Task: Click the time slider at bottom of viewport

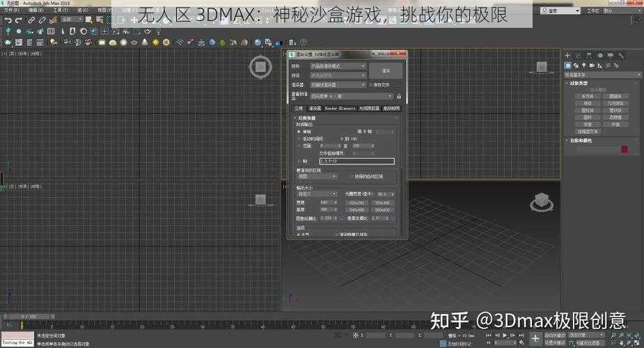Action: (29, 317)
